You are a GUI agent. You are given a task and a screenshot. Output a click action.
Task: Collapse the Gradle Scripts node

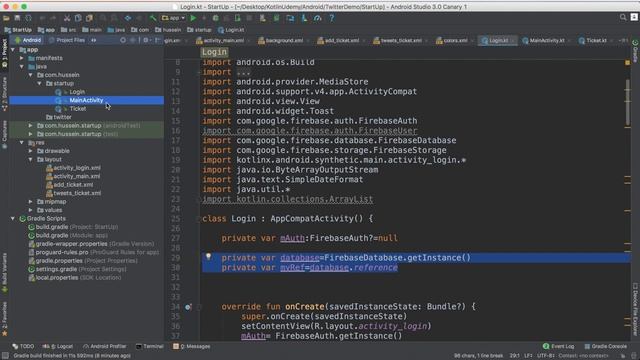point(13,219)
